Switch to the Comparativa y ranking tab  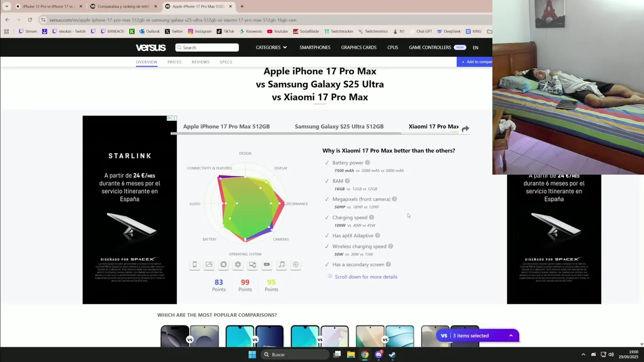122,7
